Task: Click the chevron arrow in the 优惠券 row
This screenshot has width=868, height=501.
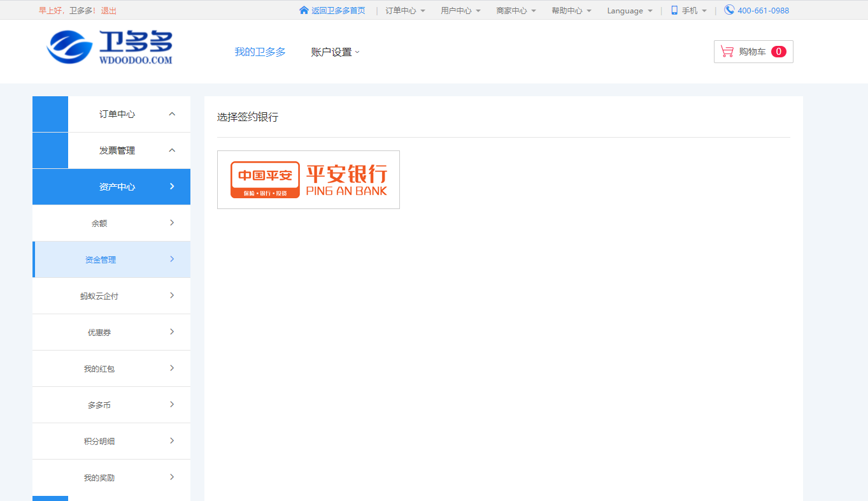Action: tap(172, 331)
